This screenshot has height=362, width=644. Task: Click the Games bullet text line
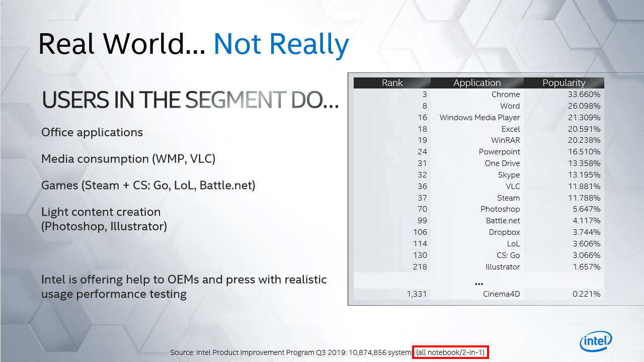click(148, 186)
